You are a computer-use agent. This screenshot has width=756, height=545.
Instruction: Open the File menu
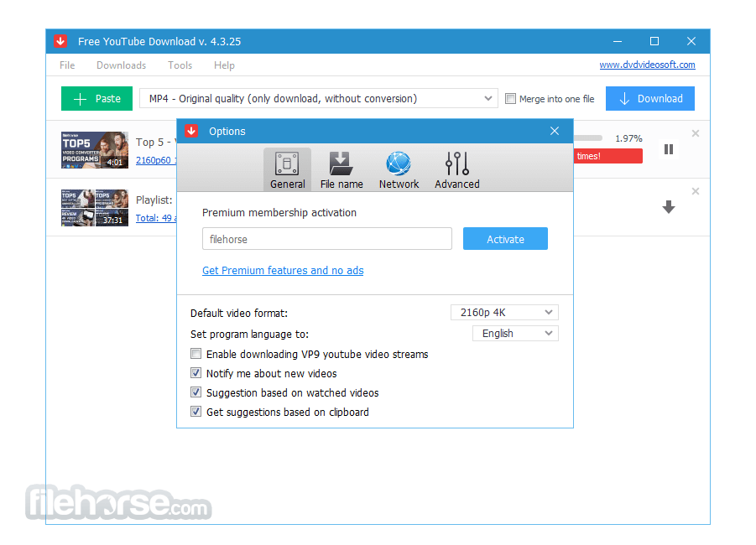pos(67,65)
